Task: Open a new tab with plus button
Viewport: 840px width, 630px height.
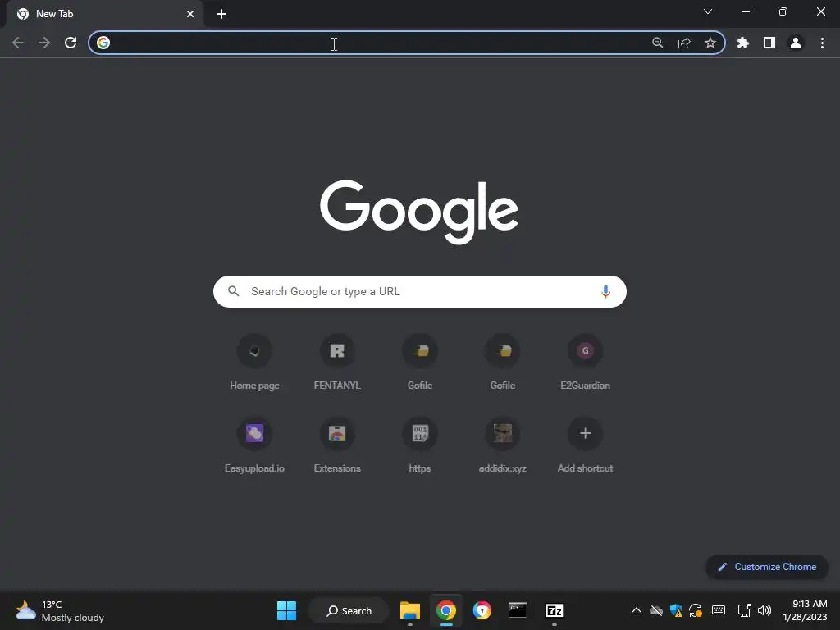Action: click(x=221, y=14)
